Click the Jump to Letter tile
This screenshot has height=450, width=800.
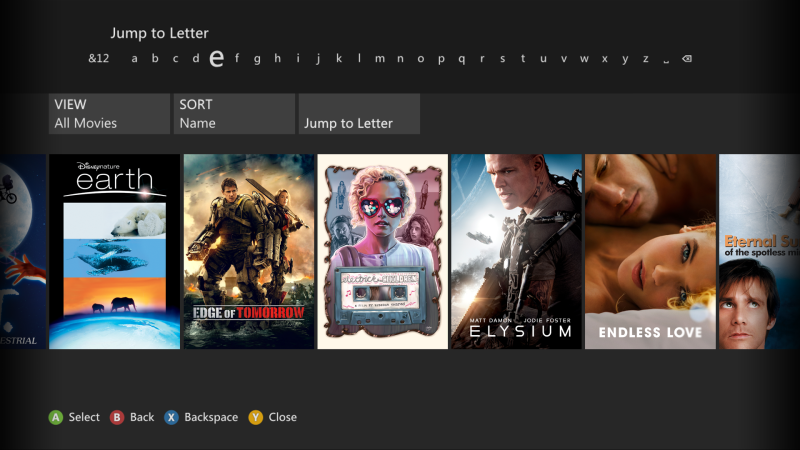tap(359, 114)
